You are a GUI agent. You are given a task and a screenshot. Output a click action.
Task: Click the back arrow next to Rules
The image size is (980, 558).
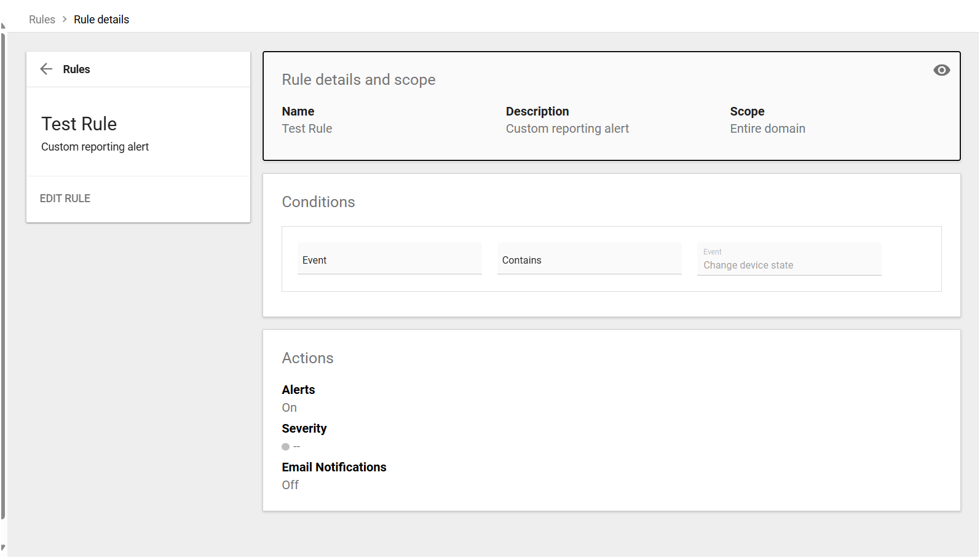click(46, 69)
